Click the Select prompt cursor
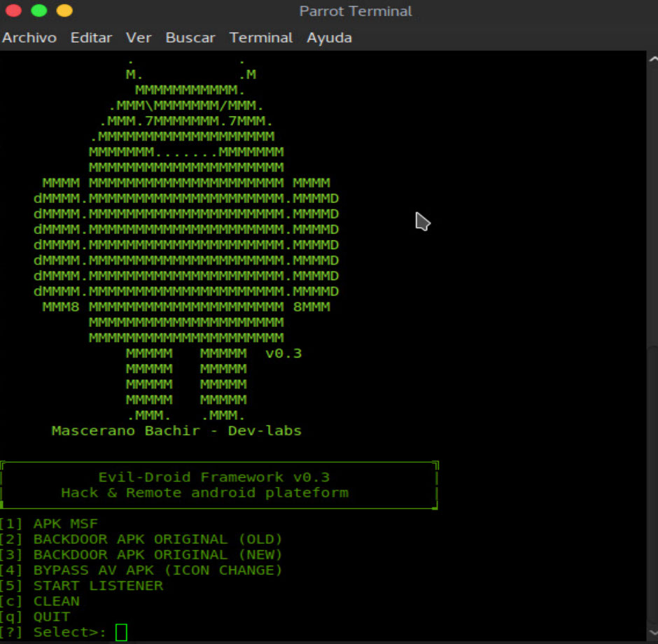The height and width of the screenshot is (644, 658). (x=121, y=632)
